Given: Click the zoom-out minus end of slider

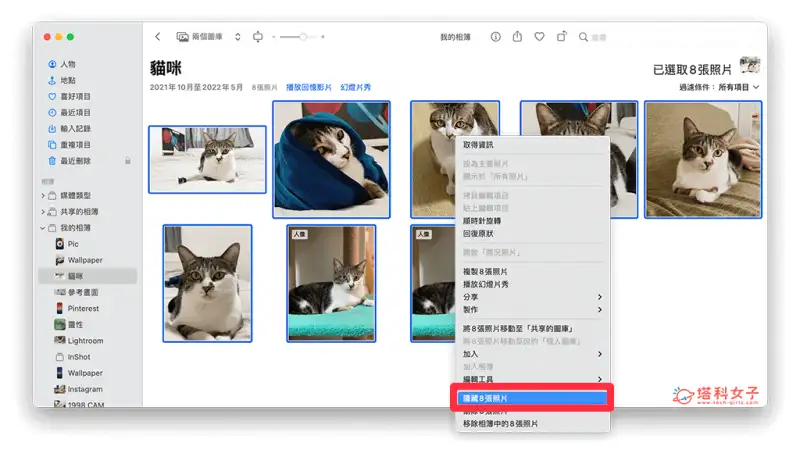Looking at the screenshot, I should point(274,37).
